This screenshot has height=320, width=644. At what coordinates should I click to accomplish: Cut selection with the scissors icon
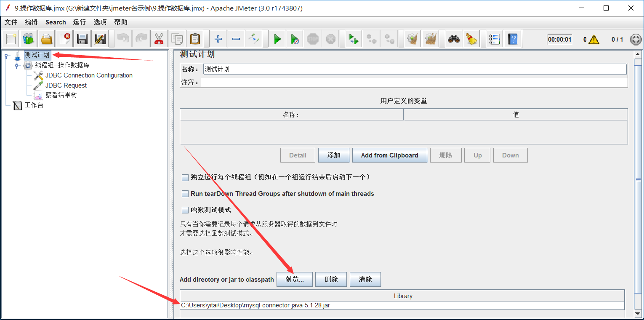click(x=159, y=39)
